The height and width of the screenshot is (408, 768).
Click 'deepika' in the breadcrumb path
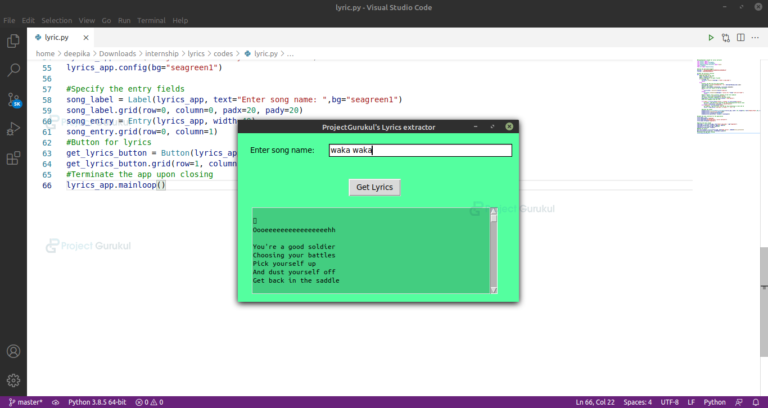77,54
